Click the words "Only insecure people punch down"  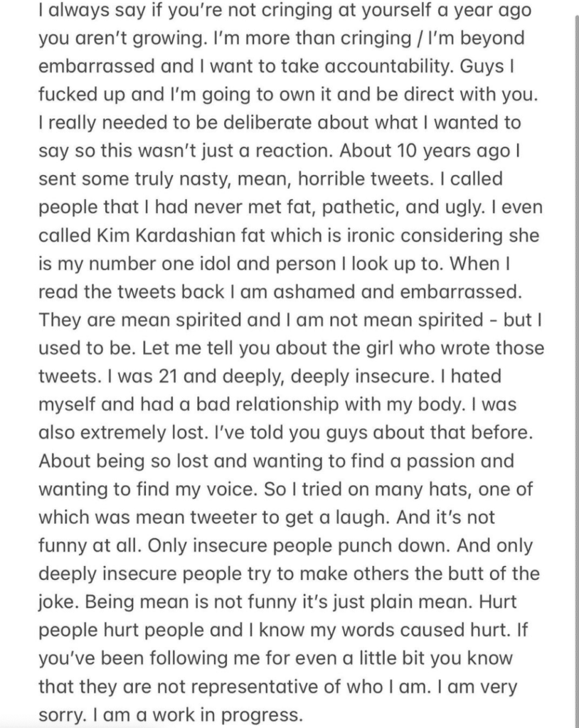pyautogui.click(x=298, y=545)
